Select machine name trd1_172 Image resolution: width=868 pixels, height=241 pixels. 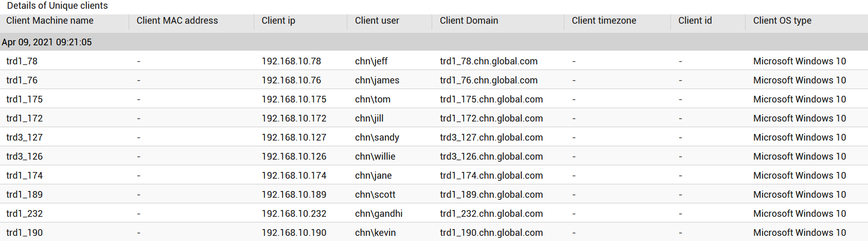[24, 118]
